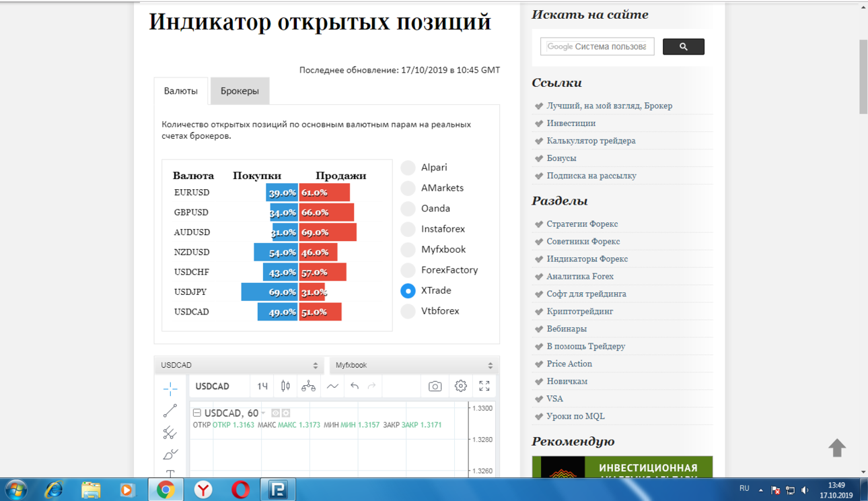The image size is (868, 501).
Task: Open the Бонусы link
Action: point(562,158)
